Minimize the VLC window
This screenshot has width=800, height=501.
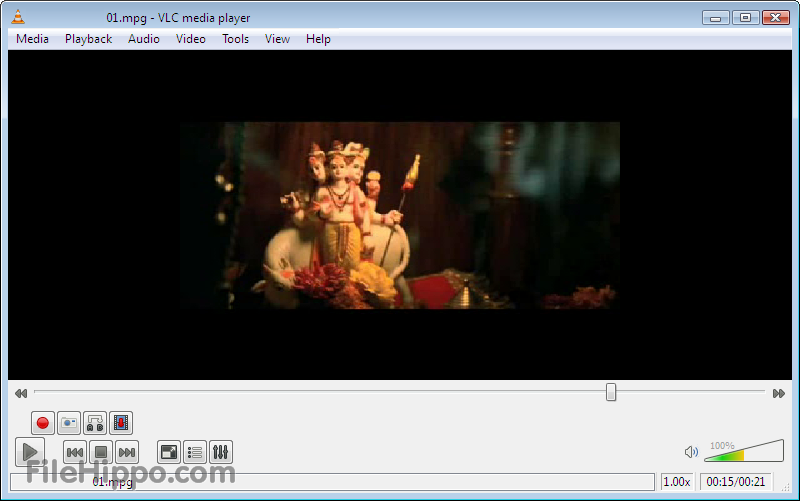click(x=715, y=18)
